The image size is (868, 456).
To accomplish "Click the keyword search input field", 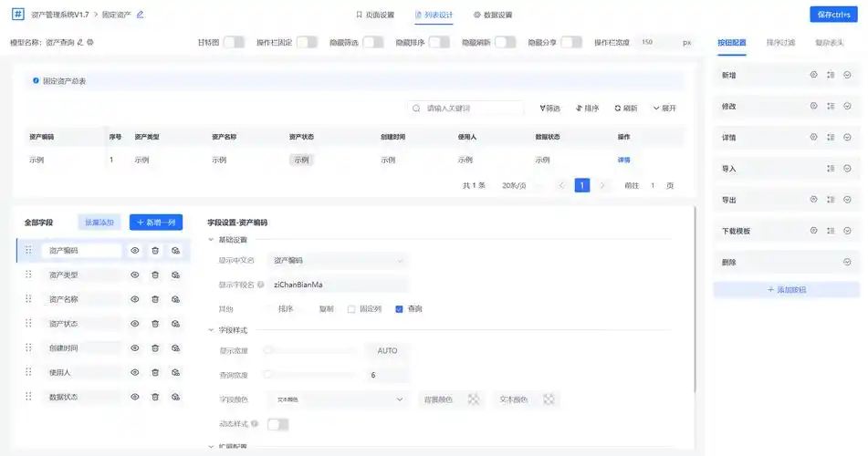I will pos(465,108).
